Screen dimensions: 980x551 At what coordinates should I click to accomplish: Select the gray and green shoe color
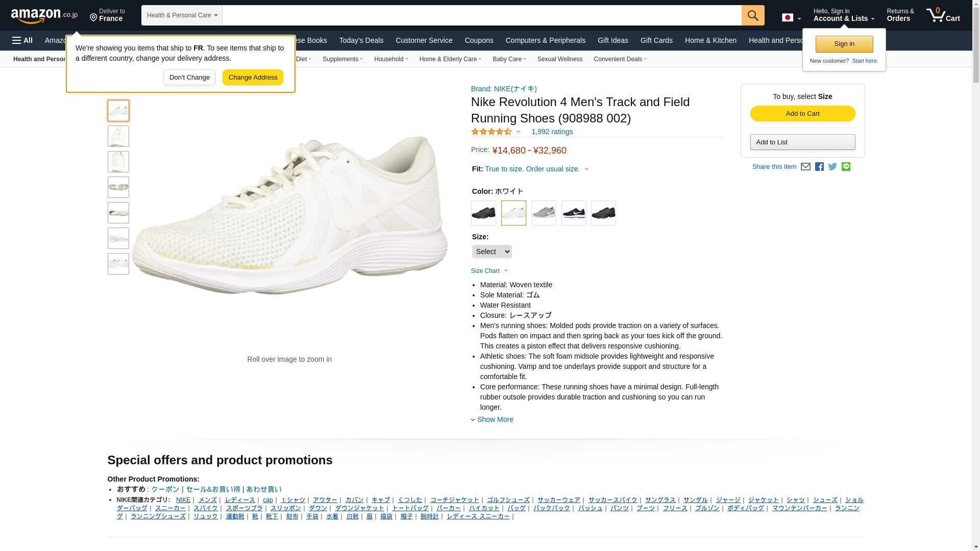pyautogui.click(x=544, y=213)
